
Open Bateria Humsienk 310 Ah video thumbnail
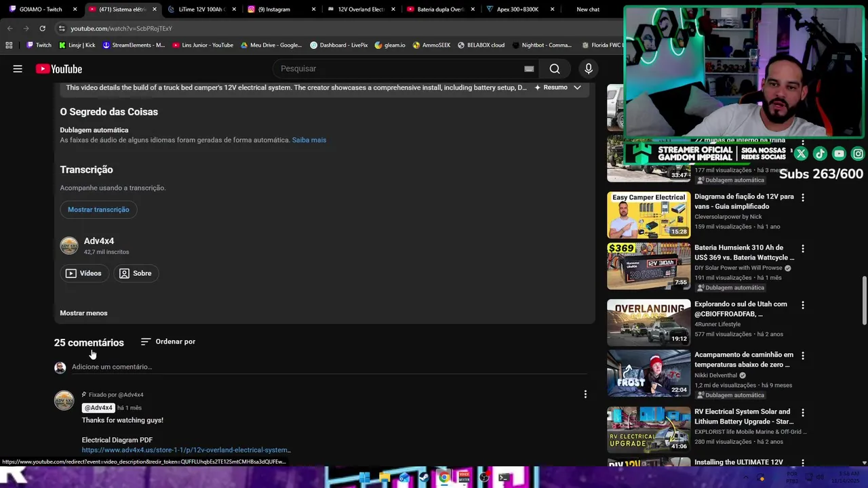(648, 266)
